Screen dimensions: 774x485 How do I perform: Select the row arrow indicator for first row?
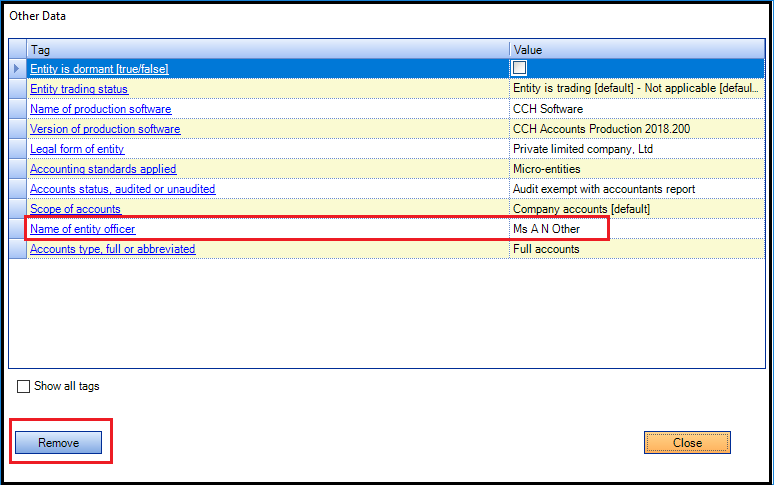[17, 69]
